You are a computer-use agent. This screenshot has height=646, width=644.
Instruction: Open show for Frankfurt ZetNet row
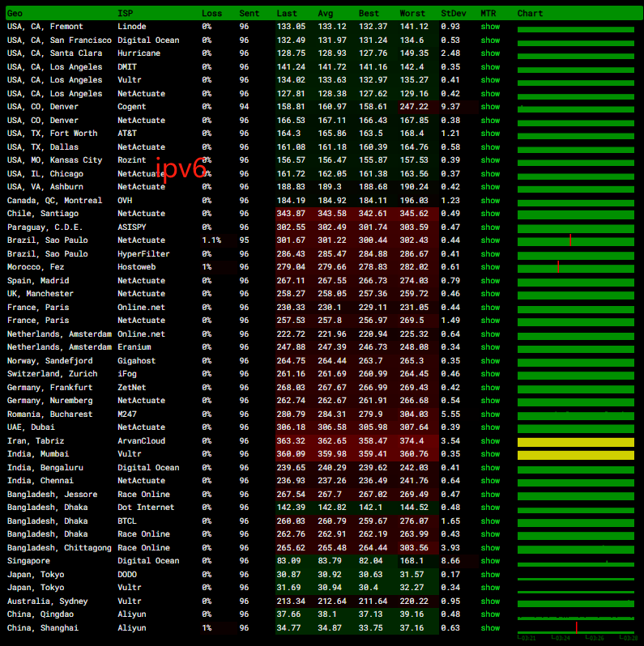[x=490, y=387]
